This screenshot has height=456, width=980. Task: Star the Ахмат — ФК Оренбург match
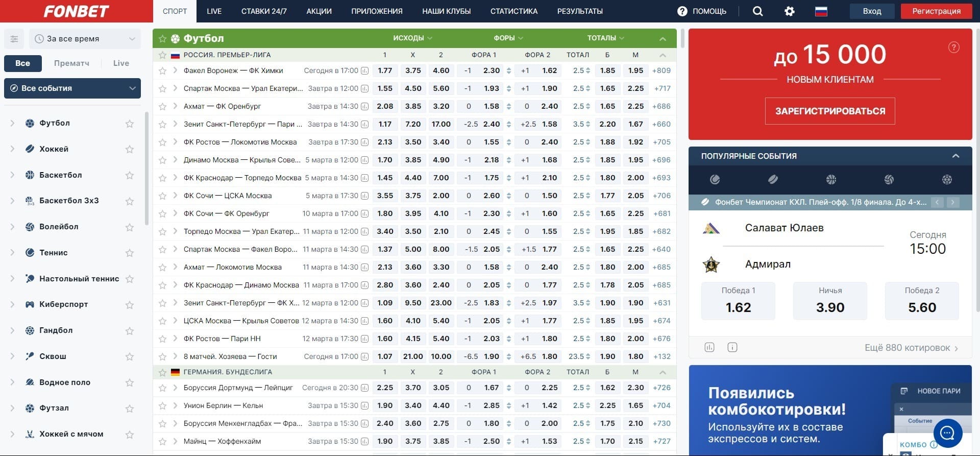(162, 107)
